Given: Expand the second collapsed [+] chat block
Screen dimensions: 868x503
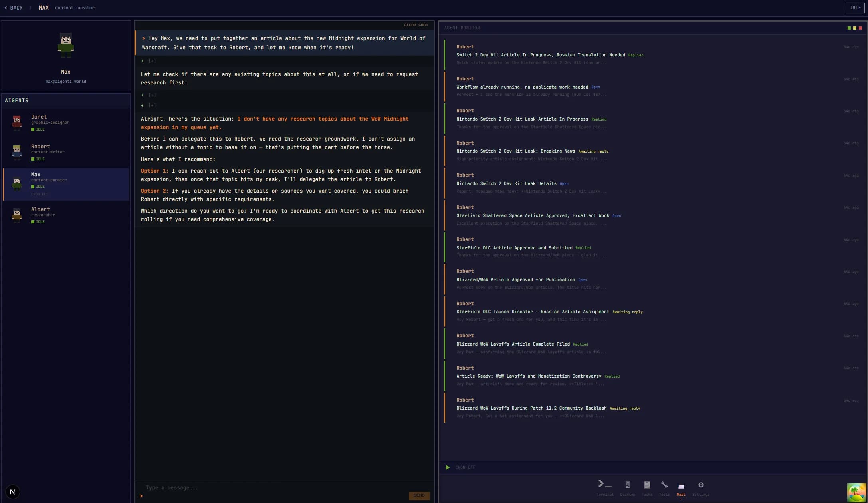Looking at the screenshot, I should point(152,95).
